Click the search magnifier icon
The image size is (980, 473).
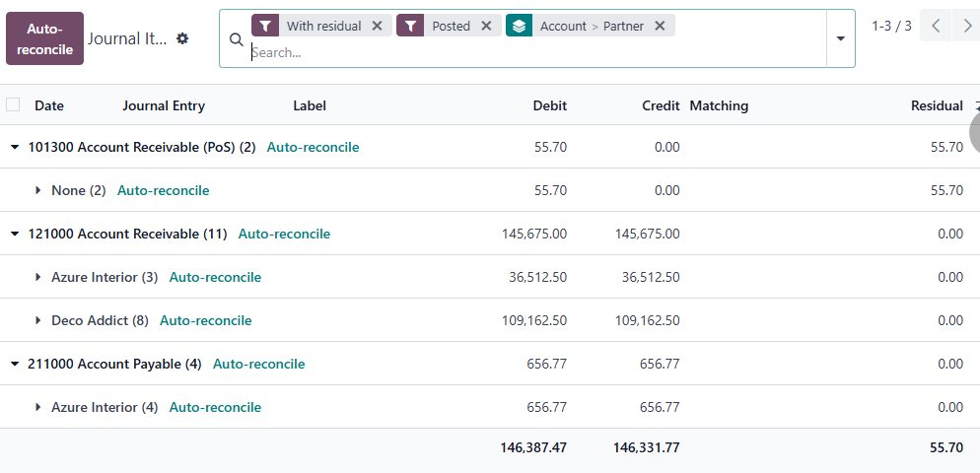(236, 39)
